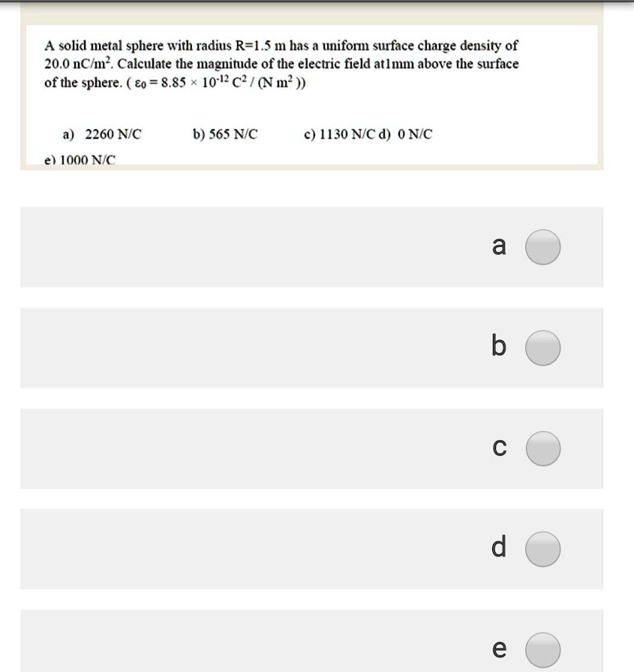Click the letter label 'e'
Viewport: 634px width, 672px height.
[499, 649]
